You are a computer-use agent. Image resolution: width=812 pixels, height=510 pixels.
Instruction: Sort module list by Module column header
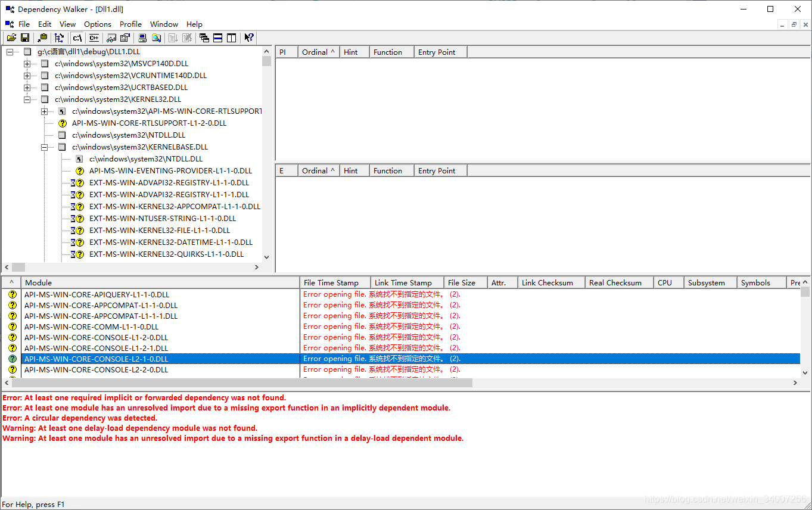point(161,282)
